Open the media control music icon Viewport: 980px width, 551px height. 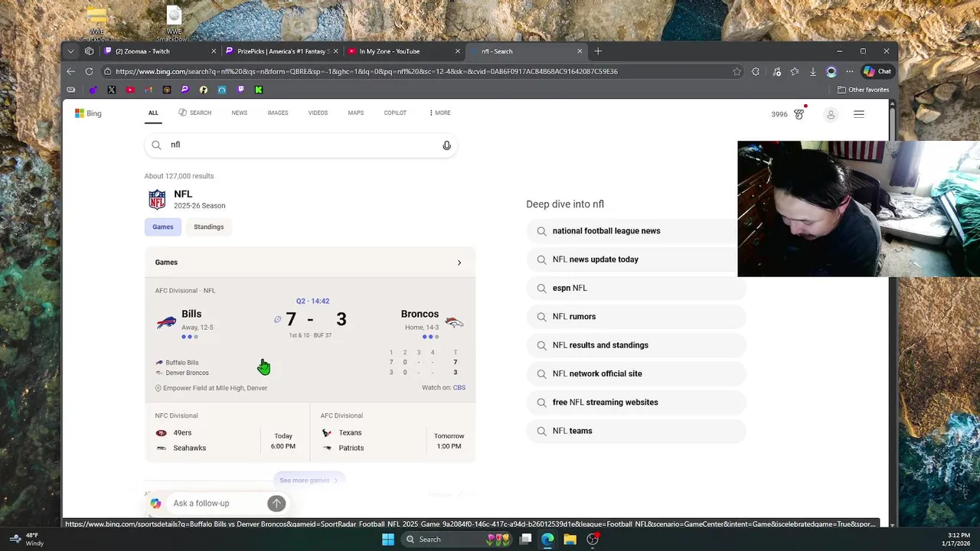pyautogui.click(x=776, y=71)
